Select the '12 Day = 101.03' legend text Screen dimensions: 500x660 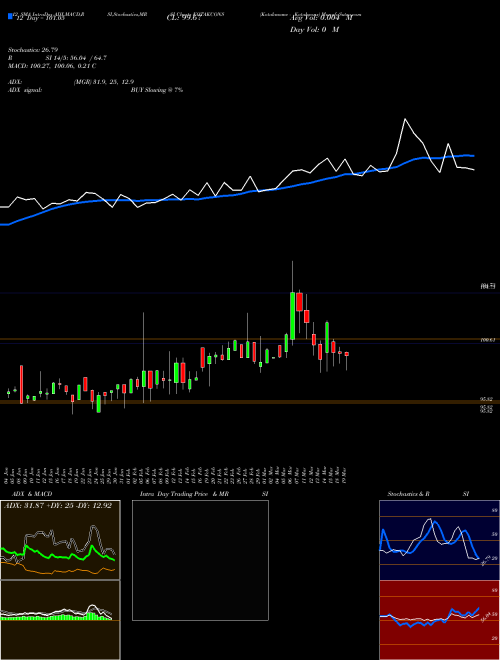coord(40,18)
